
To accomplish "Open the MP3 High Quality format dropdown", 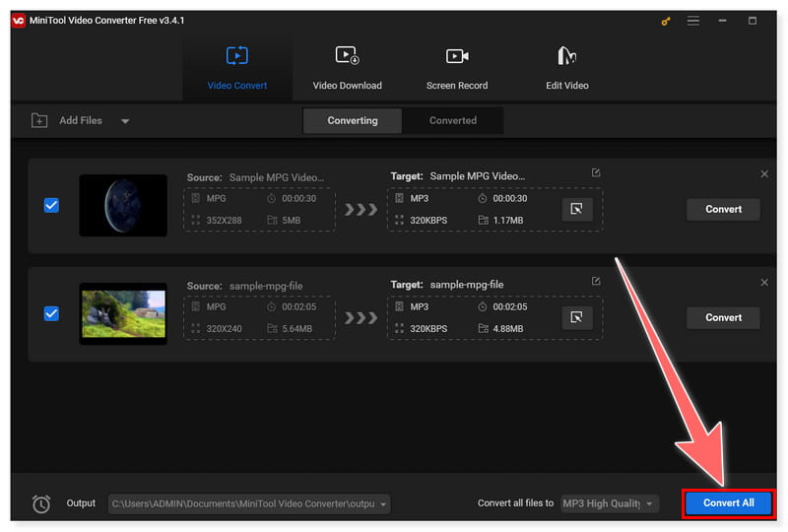I will 650,504.
